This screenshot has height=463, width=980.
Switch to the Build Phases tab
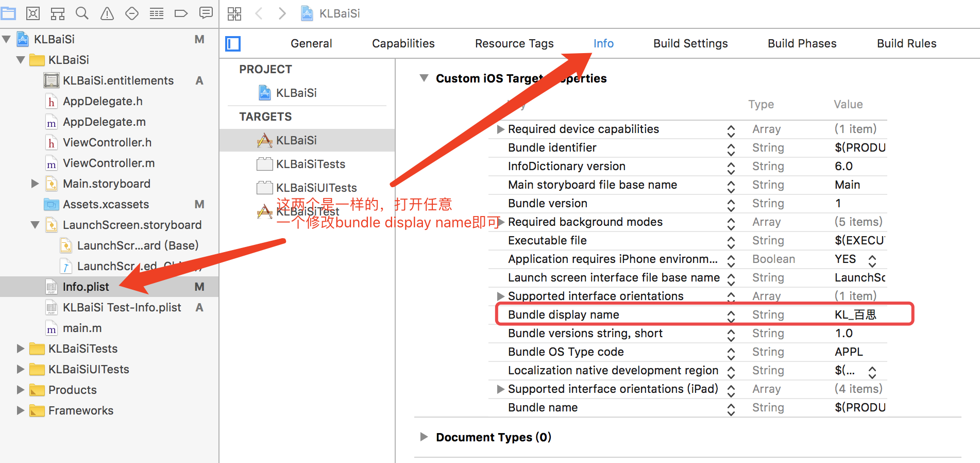coord(802,44)
